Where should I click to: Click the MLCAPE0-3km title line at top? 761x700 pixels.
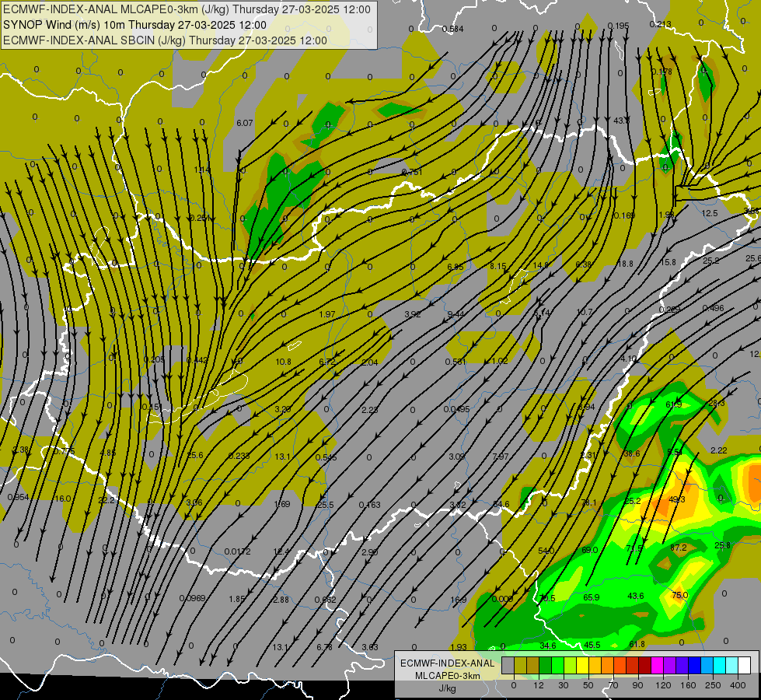(187, 9)
